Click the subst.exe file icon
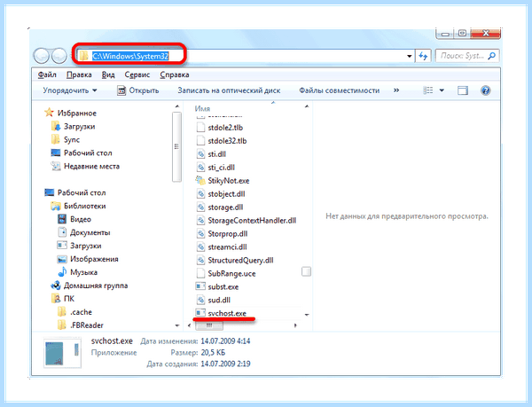Image resolution: width=532 pixels, height=407 pixels. [x=200, y=286]
